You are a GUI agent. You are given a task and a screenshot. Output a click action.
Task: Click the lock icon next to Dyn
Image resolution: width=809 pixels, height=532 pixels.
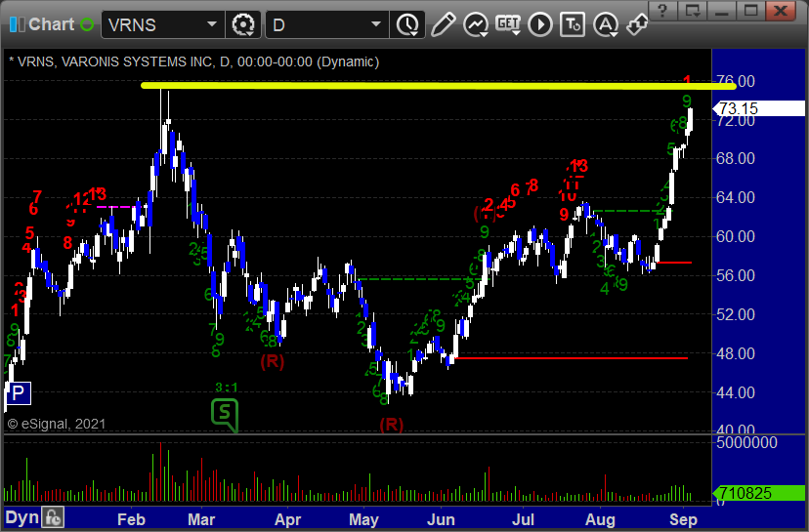click(53, 517)
